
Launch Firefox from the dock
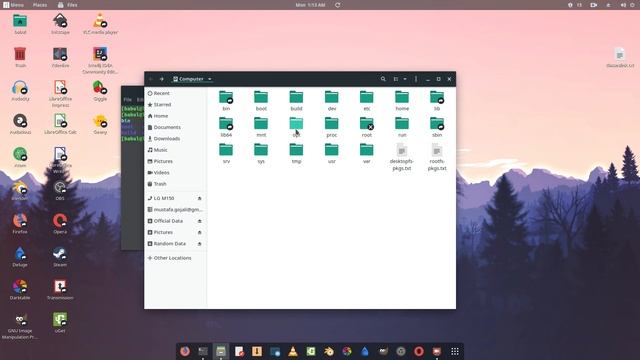pos(185,351)
